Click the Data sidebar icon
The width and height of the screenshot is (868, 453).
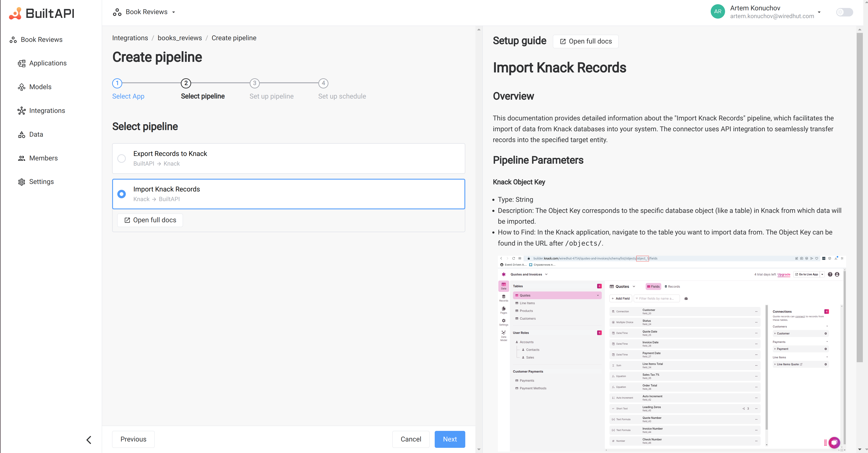coord(21,134)
